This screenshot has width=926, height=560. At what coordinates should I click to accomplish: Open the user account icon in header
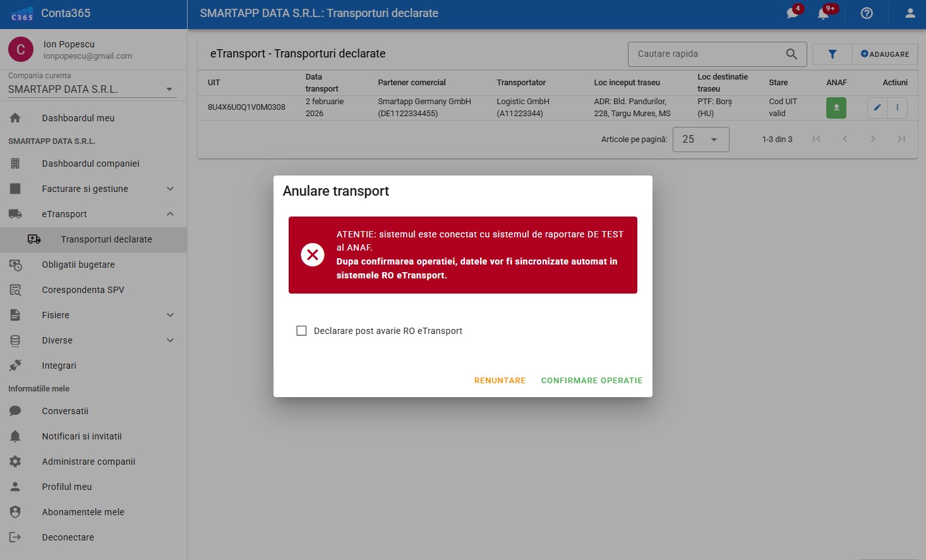click(910, 13)
